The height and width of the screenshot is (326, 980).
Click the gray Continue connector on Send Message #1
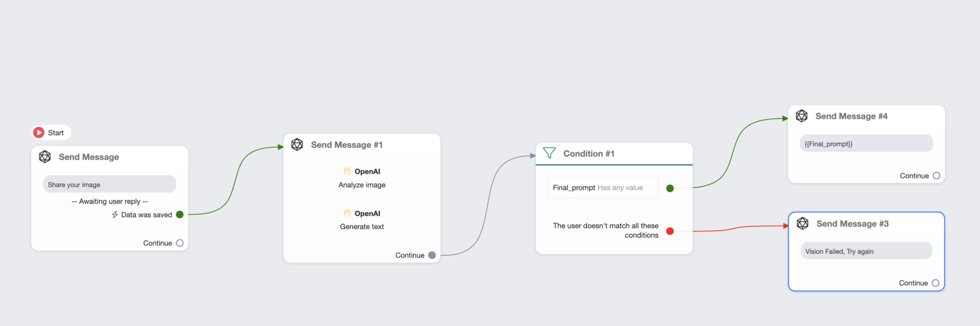pyautogui.click(x=432, y=255)
